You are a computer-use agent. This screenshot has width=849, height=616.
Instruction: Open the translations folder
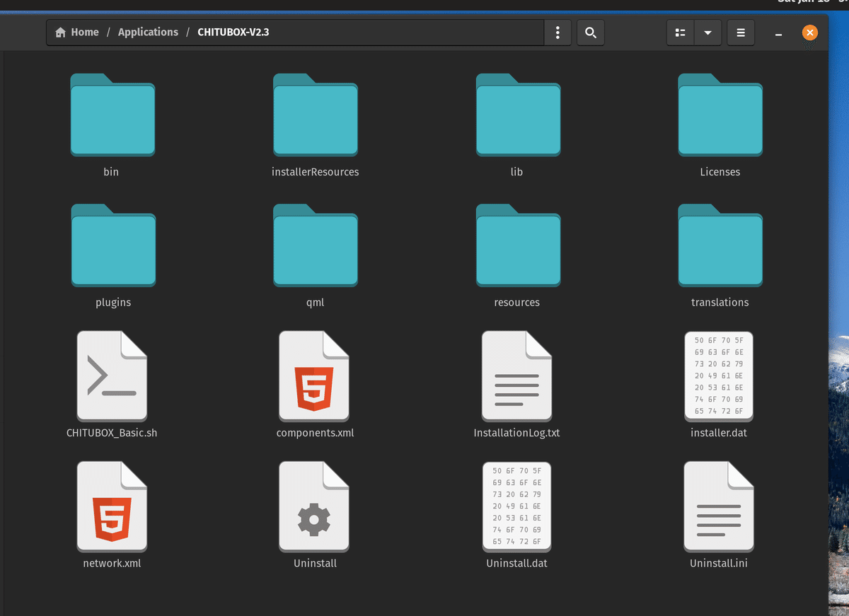[x=720, y=245]
